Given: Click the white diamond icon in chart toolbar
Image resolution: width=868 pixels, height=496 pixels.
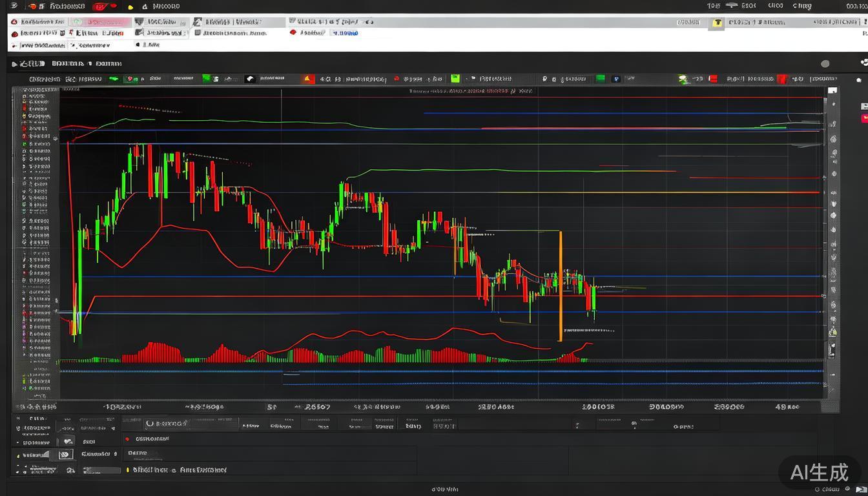Looking at the screenshot, I should (250, 79).
